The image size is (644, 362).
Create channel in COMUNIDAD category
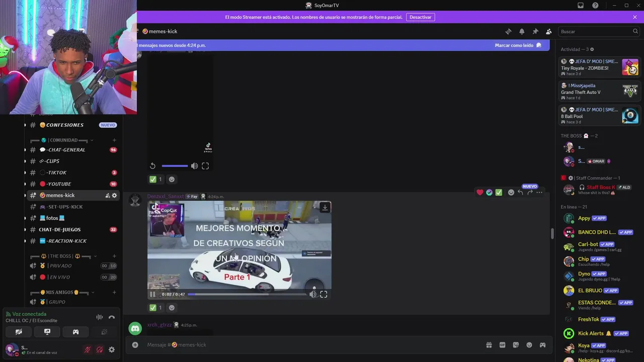tap(114, 140)
